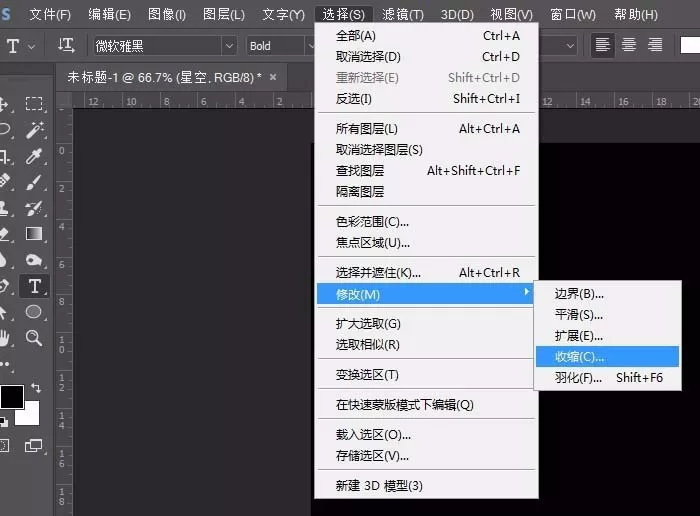Viewport: 700px width, 516px height.
Task: Choose 选取相似(R) menu item
Action: (426, 345)
